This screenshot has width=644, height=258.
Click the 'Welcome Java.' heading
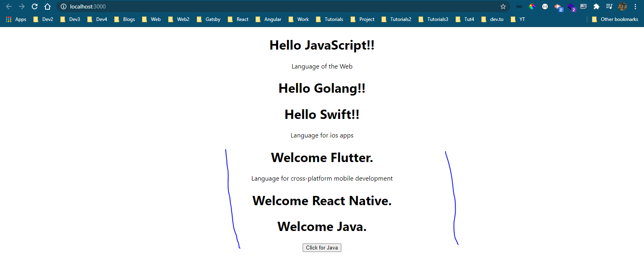tap(322, 227)
